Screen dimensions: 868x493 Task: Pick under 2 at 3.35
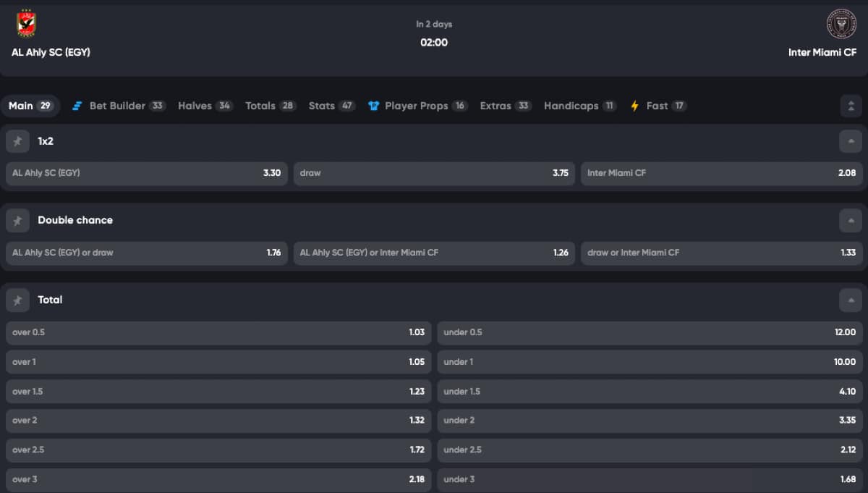pos(650,421)
